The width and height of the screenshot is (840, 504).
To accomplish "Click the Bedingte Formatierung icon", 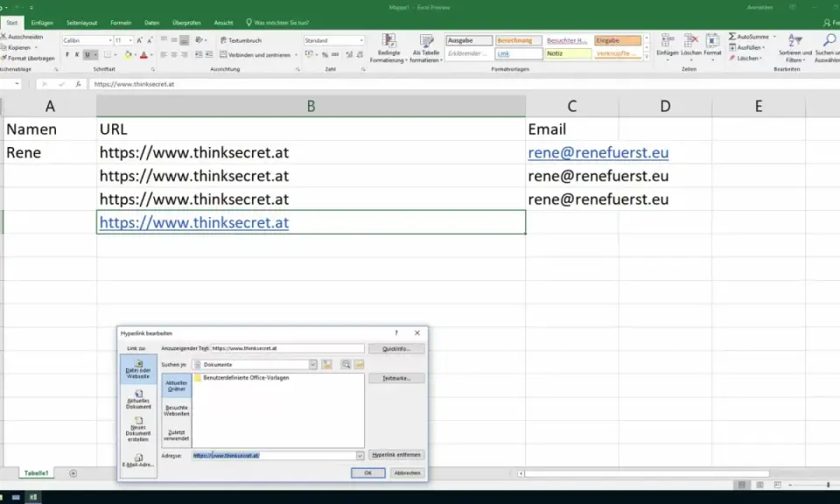I will pyautogui.click(x=388, y=41).
